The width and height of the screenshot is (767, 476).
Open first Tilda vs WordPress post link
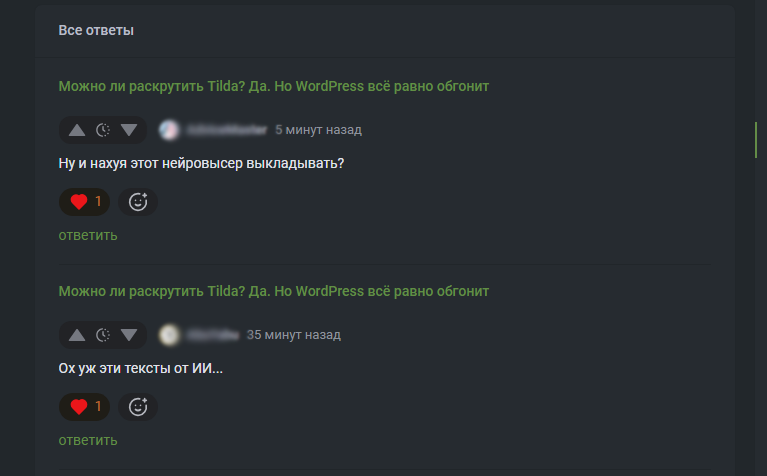(273, 86)
